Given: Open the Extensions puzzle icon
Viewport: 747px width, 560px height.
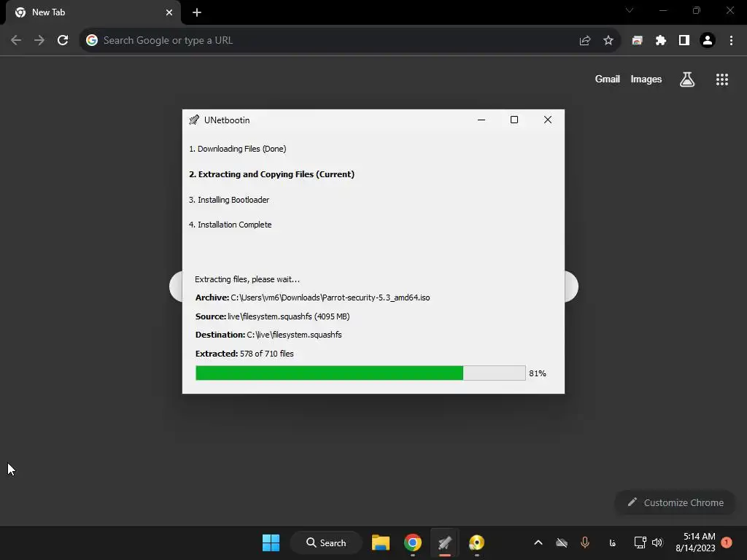Looking at the screenshot, I should 660,41.
